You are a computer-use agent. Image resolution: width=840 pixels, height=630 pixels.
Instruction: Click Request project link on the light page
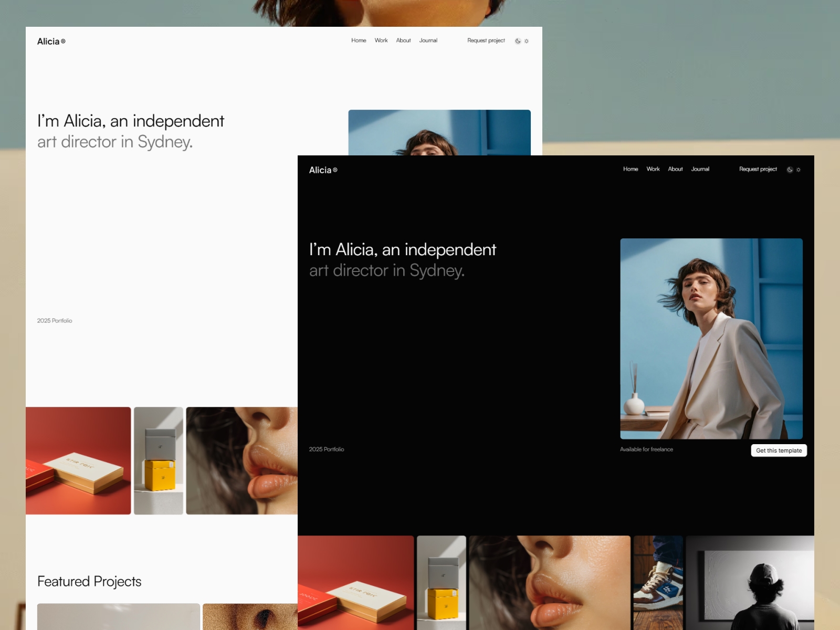click(x=486, y=40)
